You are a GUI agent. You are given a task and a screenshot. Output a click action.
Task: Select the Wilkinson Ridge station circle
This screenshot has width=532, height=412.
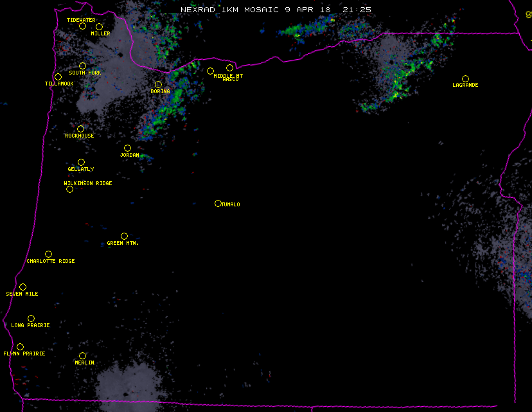(69, 190)
